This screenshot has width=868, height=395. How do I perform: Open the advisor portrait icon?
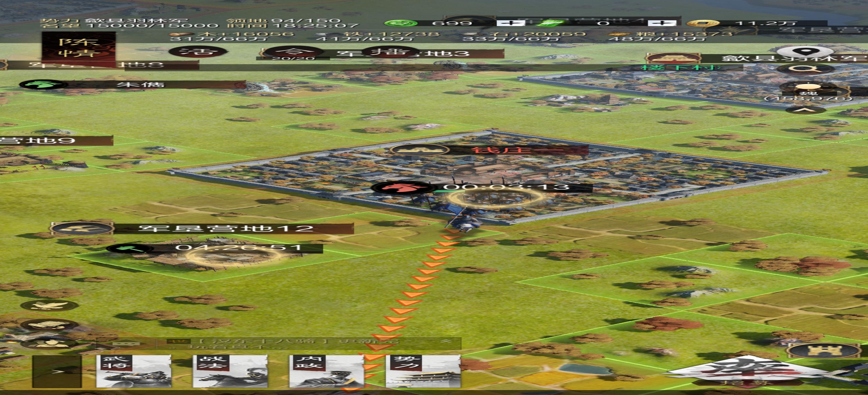(50, 343)
